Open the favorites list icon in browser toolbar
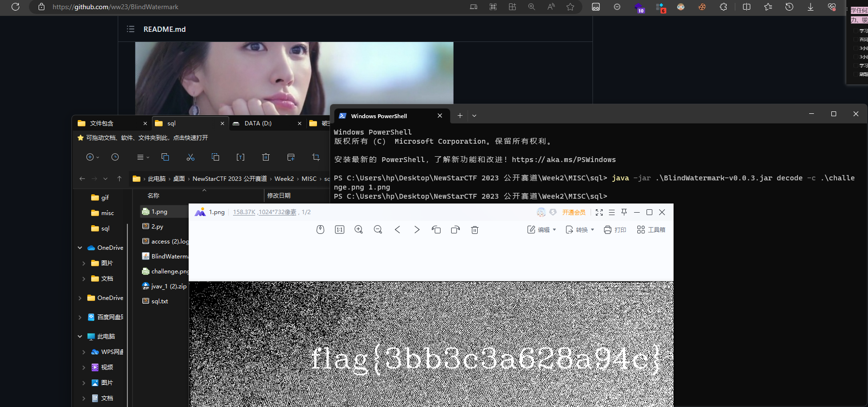The image size is (868, 407). (x=768, y=7)
